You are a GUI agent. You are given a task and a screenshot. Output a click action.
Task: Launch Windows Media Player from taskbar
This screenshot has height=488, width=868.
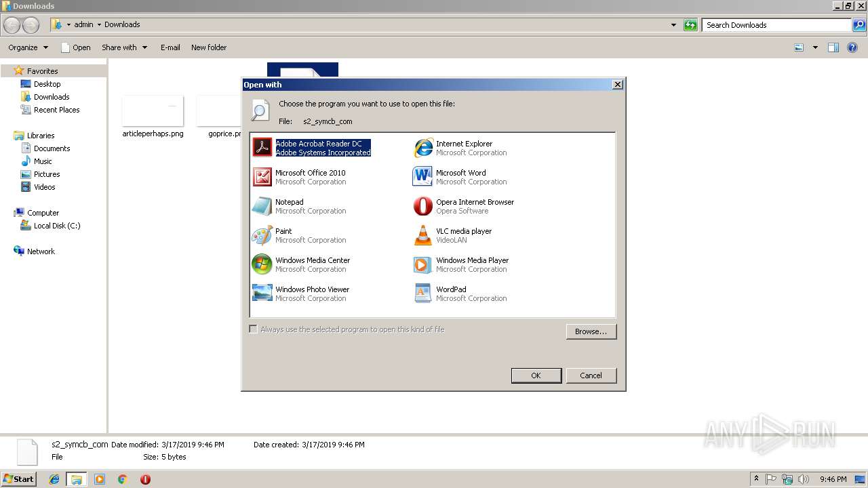point(100,479)
